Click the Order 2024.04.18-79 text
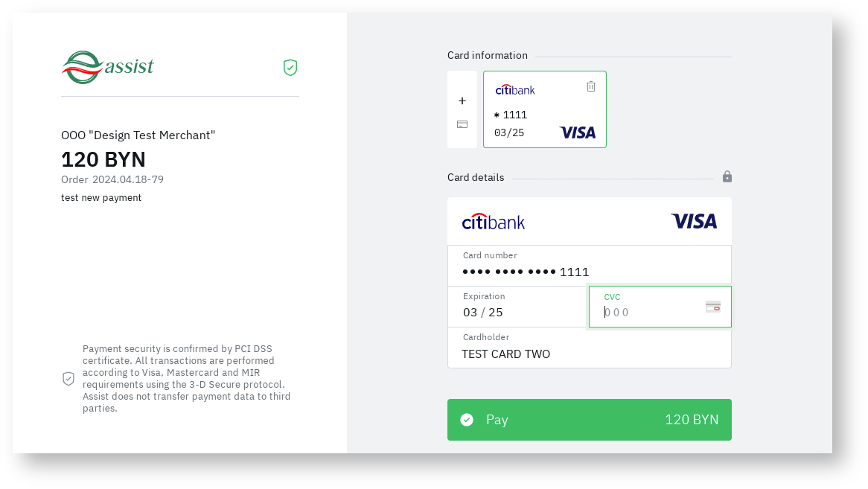 pyautogui.click(x=112, y=179)
